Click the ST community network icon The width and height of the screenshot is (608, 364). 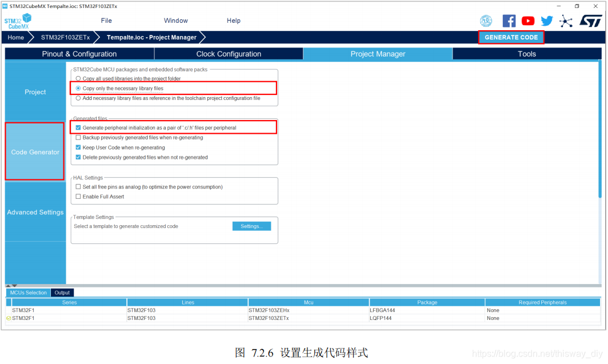pos(566,21)
